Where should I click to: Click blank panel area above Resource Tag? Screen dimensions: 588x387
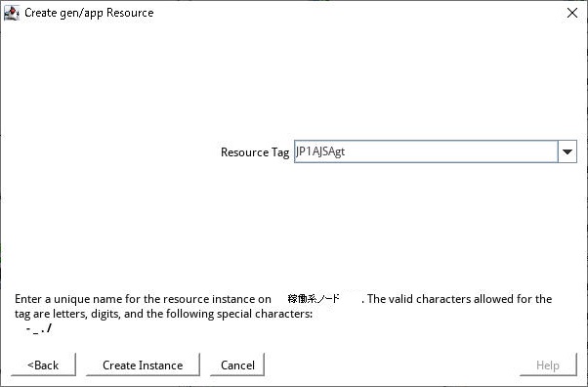point(294,81)
